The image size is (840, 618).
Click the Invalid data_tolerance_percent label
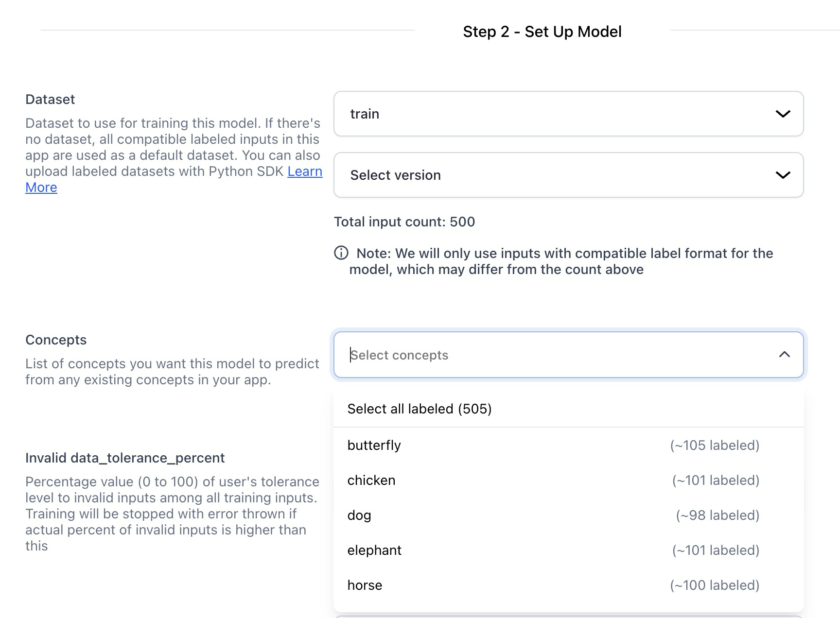coord(125,458)
